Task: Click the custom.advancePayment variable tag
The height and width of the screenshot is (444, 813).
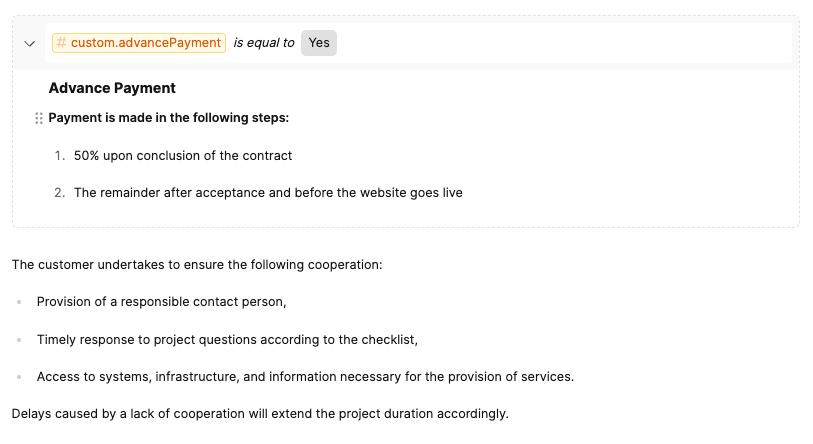Action: click(x=138, y=43)
